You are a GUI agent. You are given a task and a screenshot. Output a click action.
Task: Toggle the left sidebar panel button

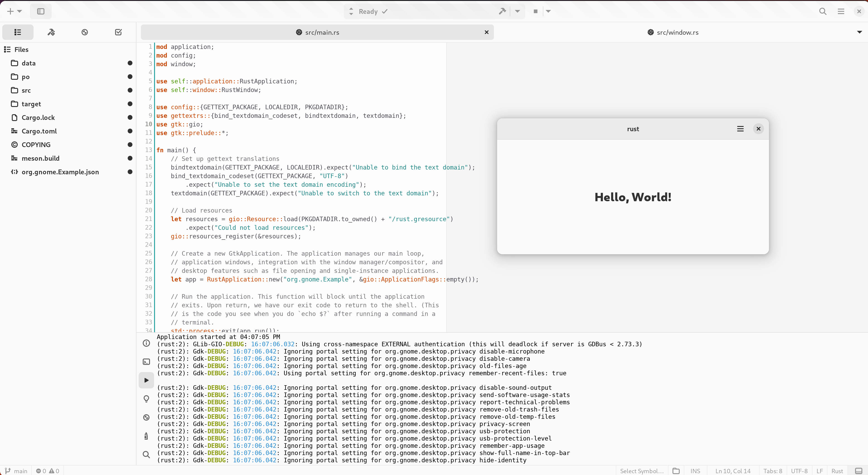click(x=41, y=12)
